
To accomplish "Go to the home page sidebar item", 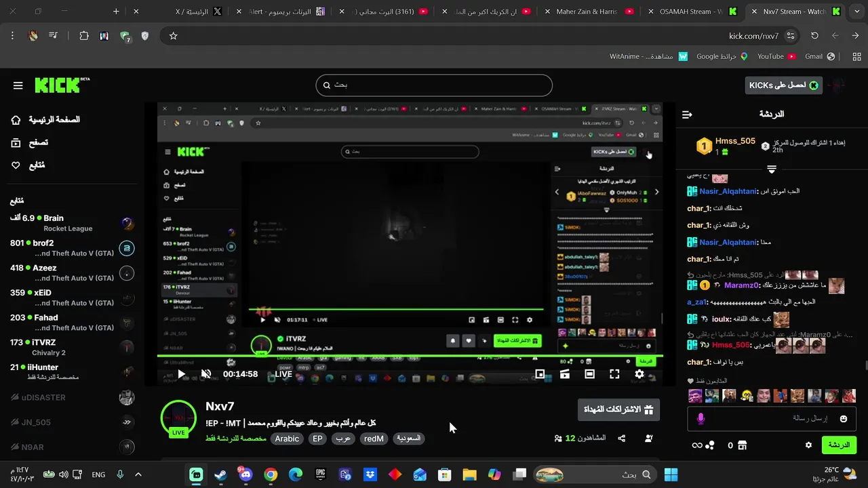I will (x=45, y=120).
